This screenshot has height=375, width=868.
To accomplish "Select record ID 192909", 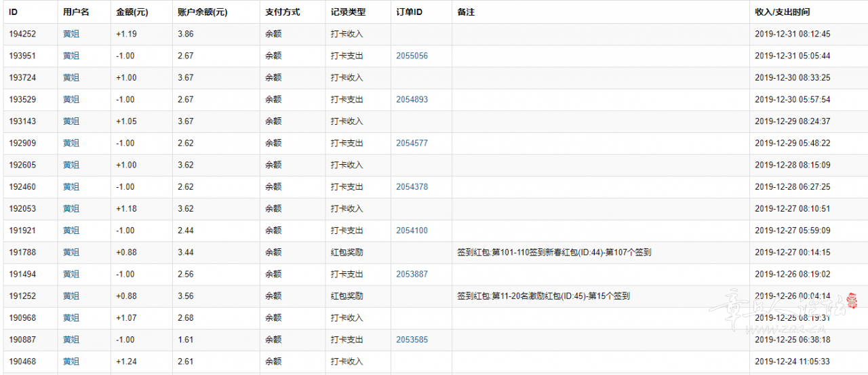I will click(x=22, y=143).
